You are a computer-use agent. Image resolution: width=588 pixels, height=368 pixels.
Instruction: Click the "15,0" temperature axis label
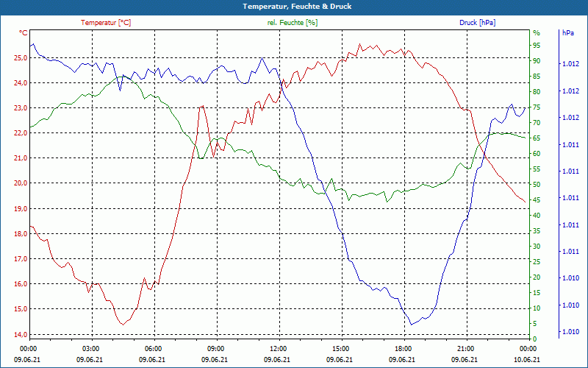point(21,309)
